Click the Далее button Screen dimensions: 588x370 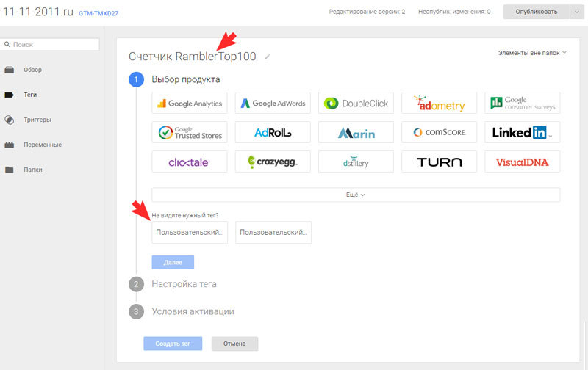(x=173, y=262)
